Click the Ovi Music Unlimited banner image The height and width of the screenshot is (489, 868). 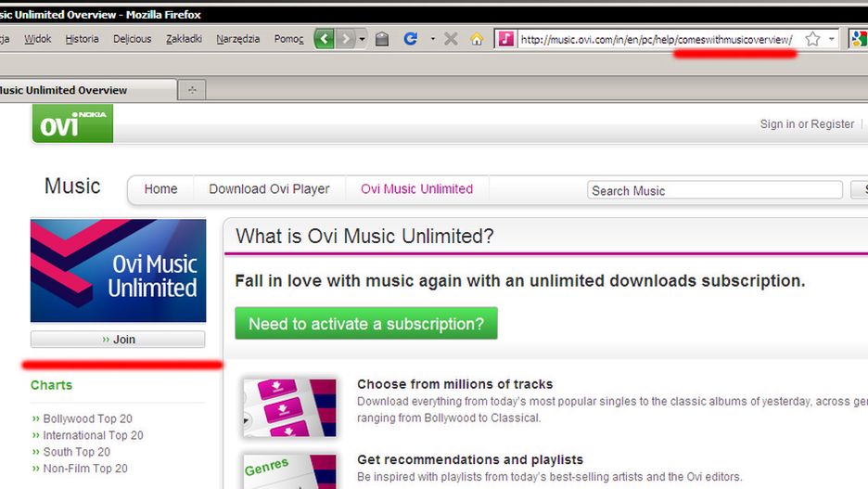(x=119, y=271)
